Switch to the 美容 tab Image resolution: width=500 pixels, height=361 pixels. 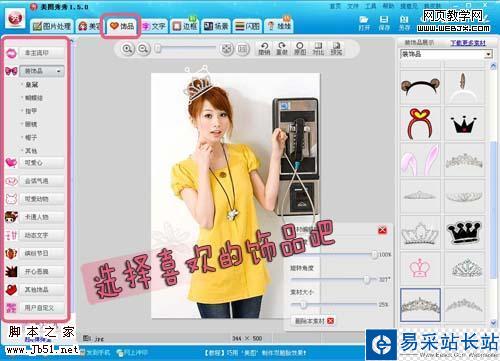pos(90,26)
